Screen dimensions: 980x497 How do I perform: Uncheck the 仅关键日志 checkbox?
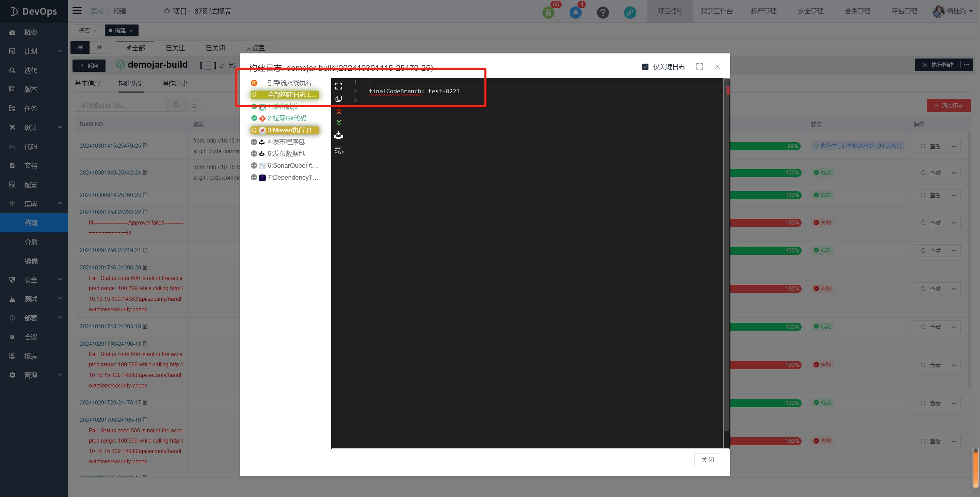click(x=645, y=67)
